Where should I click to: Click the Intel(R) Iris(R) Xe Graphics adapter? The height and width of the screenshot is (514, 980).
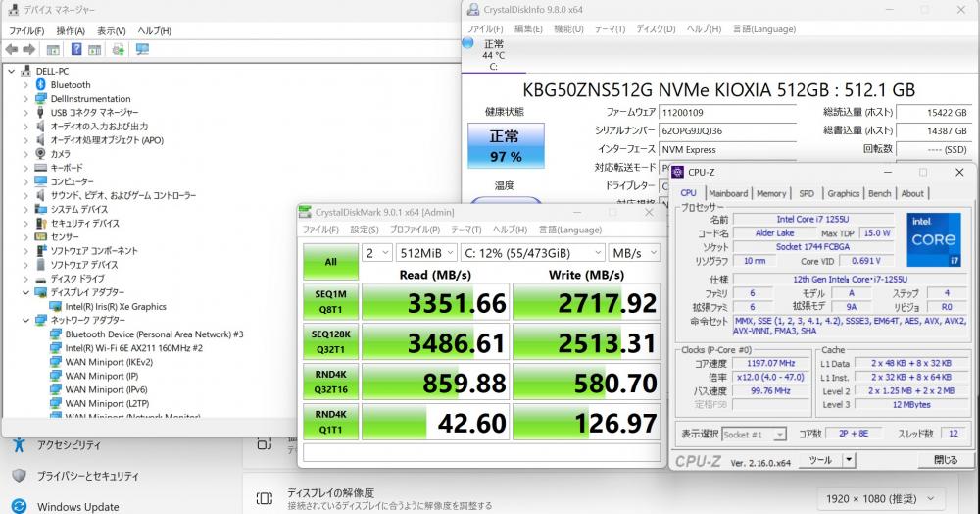[x=116, y=306]
